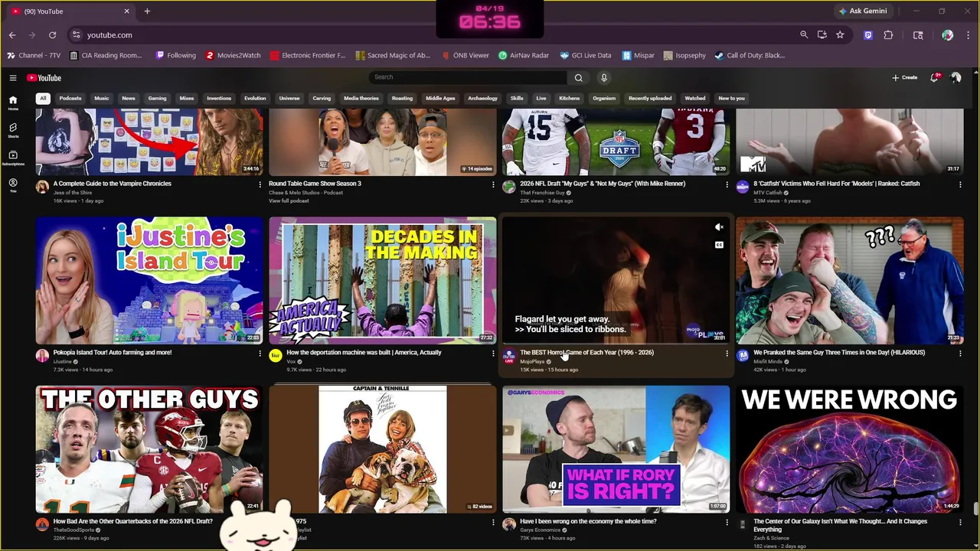980x551 pixels.
Task: Open options menu for 2026 NFL Draft video
Action: point(727,184)
